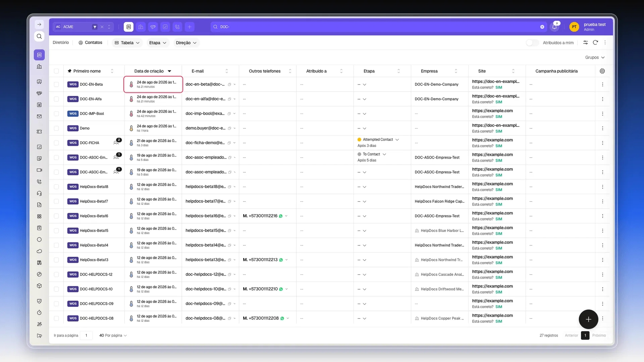The width and height of the screenshot is (644, 362).
Task: Click the Próximo pagination button
Action: click(599, 336)
